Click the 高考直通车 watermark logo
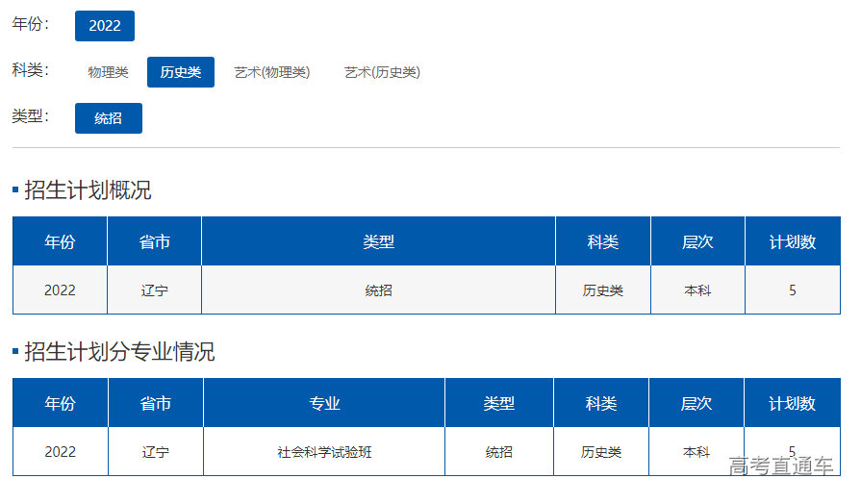Image resolution: width=861 pixels, height=504 pixels. (781, 466)
